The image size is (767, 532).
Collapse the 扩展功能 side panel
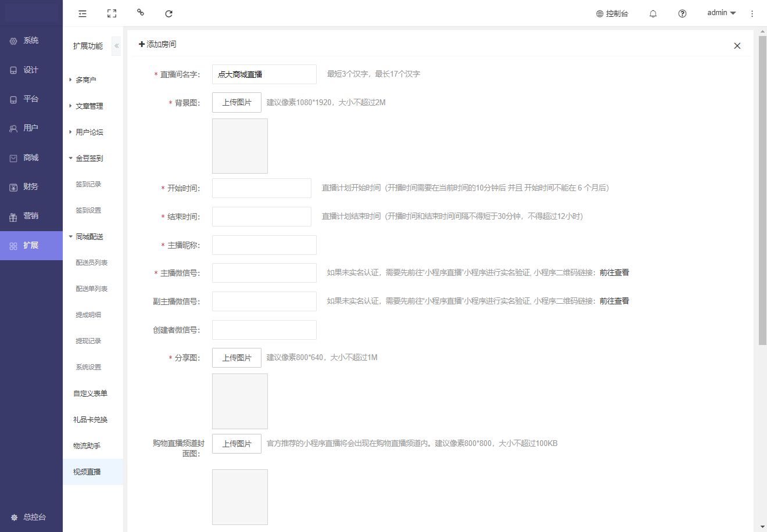pos(116,46)
